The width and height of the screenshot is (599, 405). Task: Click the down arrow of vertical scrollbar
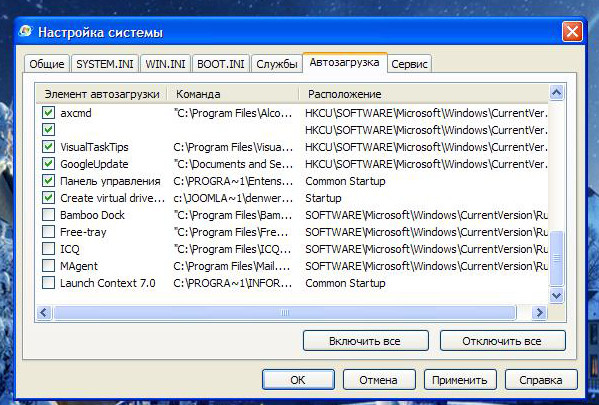(556, 295)
